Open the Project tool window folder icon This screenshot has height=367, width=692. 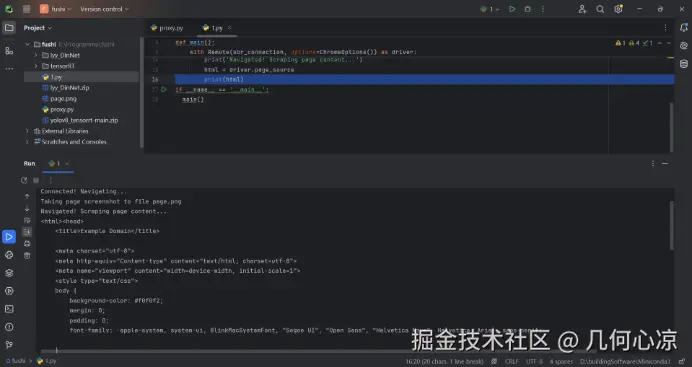9,28
